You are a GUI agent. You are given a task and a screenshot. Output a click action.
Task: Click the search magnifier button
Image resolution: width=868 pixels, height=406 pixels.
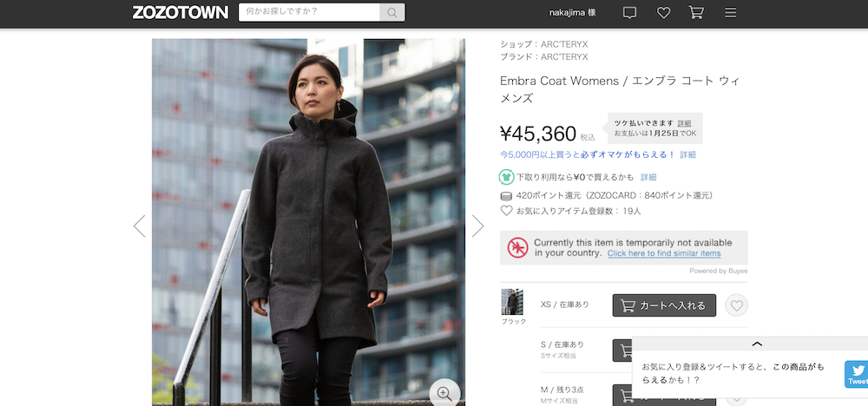coord(392,13)
